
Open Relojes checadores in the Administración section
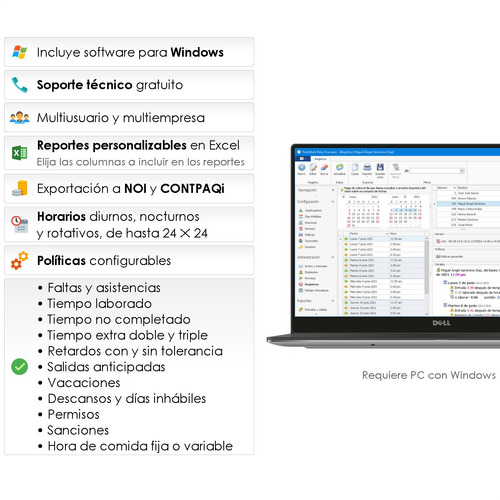click(x=314, y=290)
